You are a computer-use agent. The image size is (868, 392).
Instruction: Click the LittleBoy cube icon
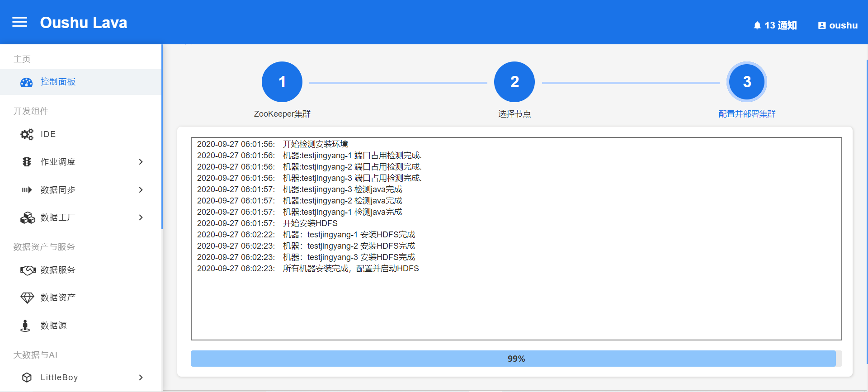point(27,378)
